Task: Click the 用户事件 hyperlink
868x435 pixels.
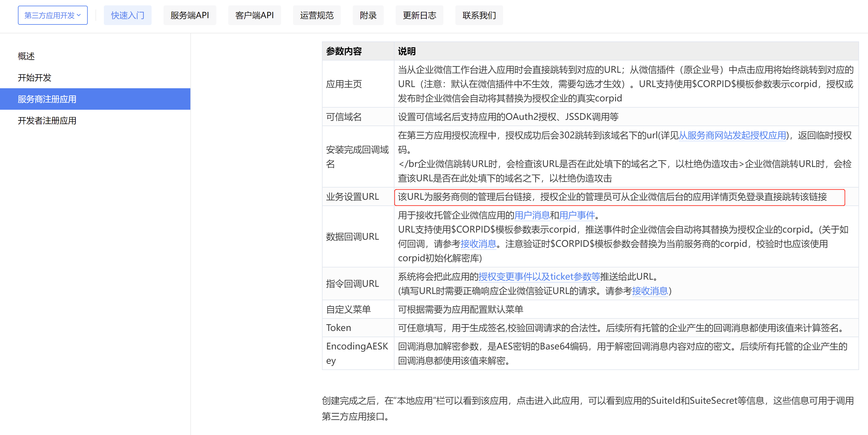Action: pyautogui.click(x=577, y=215)
